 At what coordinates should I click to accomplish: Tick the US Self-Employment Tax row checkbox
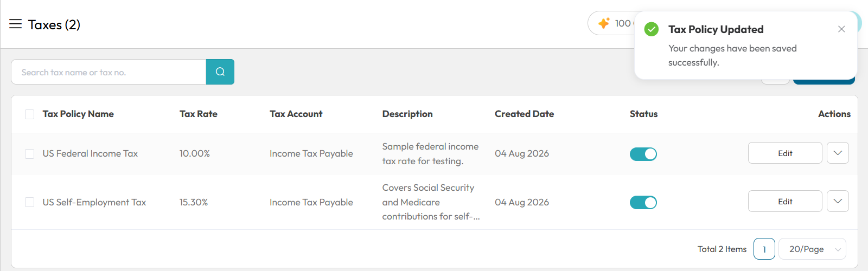(x=30, y=202)
